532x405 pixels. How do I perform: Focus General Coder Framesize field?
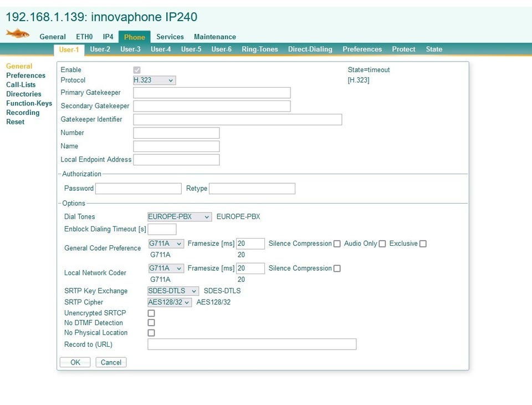250,244
